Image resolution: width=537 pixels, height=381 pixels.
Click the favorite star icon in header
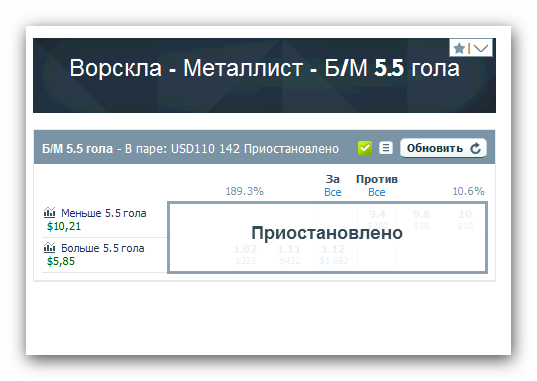pyautogui.click(x=459, y=48)
